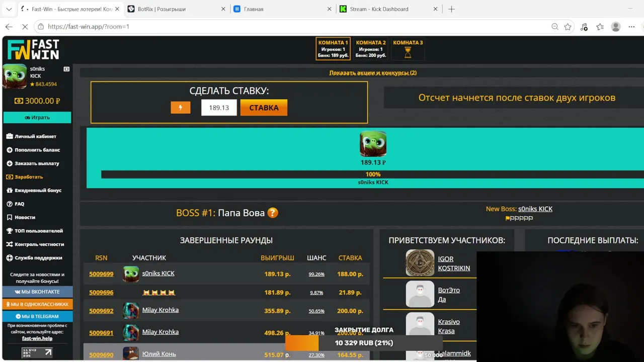Click the briefcase icon for Личный кабинет
644x362 pixels.
(x=10, y=136)
